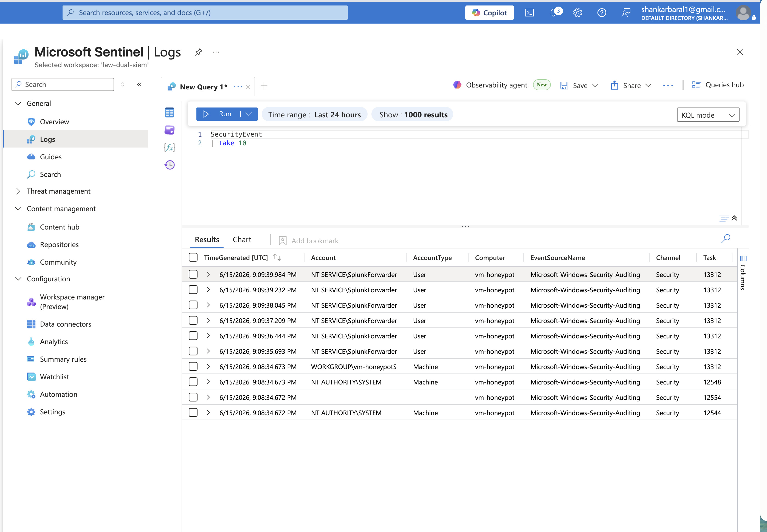The image size is (767, 532).
Task: Open the query history clock icon
Action: 170,165
